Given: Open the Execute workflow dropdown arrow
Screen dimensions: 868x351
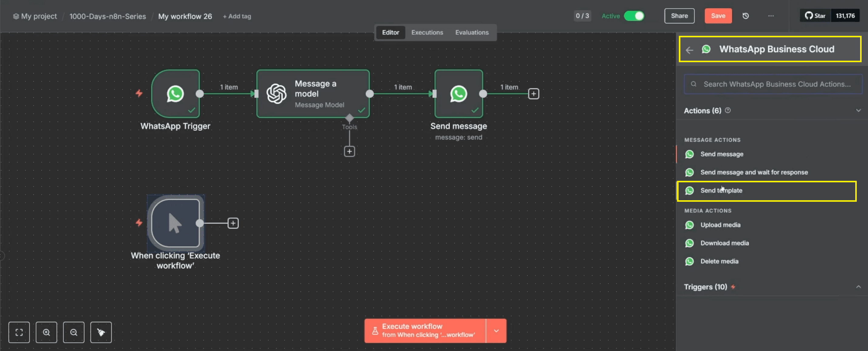Looking at the screenshot, I should point(496,331).
